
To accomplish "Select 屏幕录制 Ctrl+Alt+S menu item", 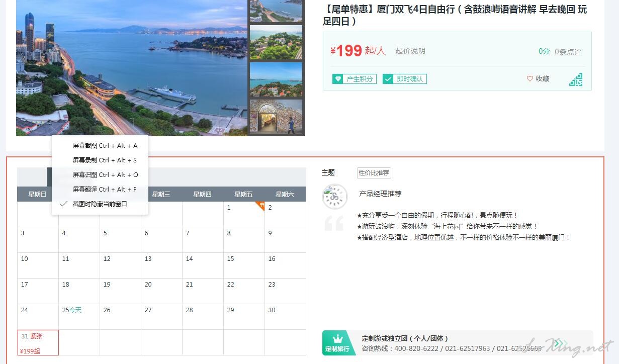I will [x=100, y=160].
